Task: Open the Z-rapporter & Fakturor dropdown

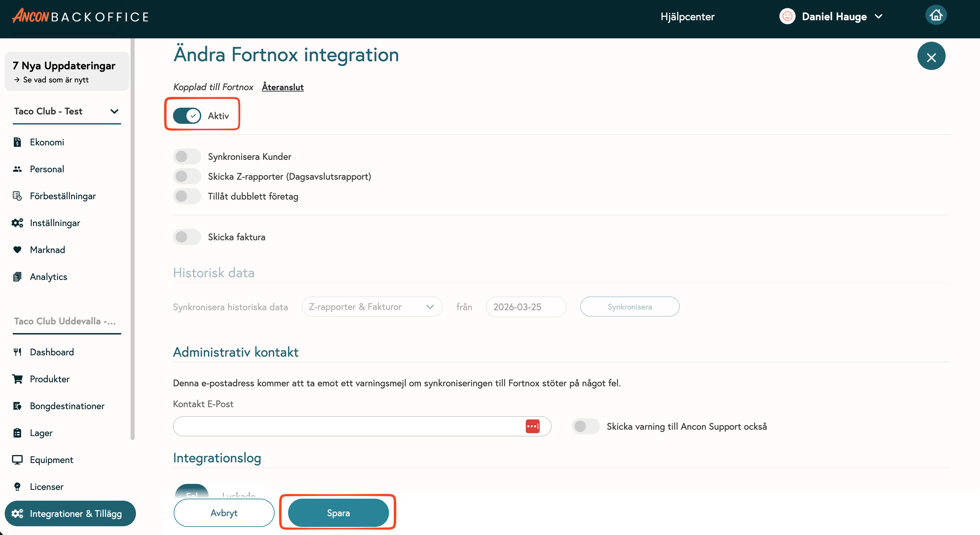Action: coord(372,307)
